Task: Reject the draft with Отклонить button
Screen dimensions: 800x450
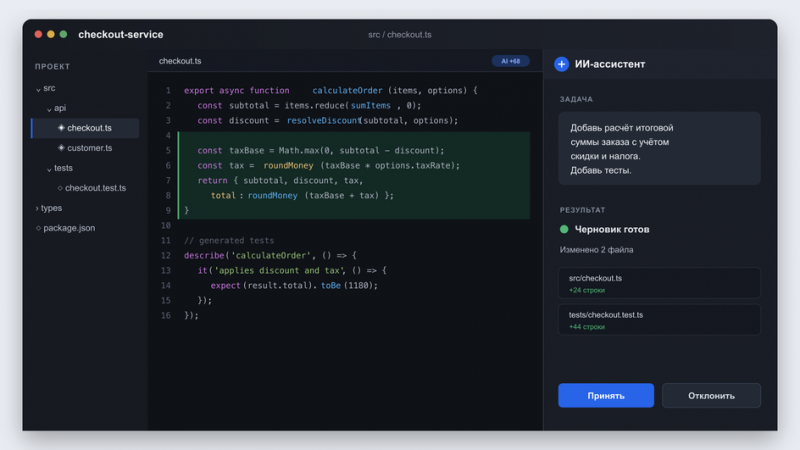Action: click(711, 395)
